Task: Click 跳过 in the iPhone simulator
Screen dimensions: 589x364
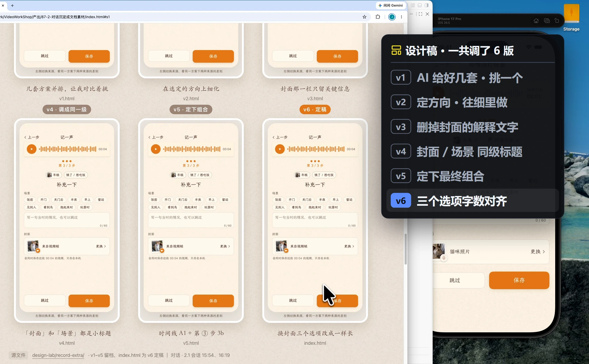Action: 458,280
